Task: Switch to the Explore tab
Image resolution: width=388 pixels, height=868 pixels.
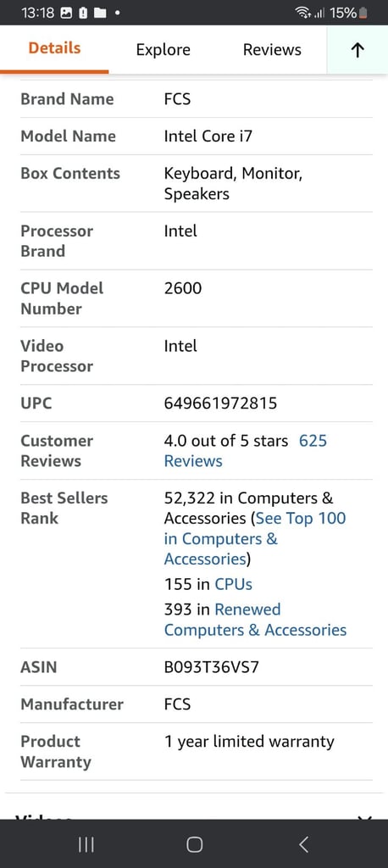Action: click(164, 50)
